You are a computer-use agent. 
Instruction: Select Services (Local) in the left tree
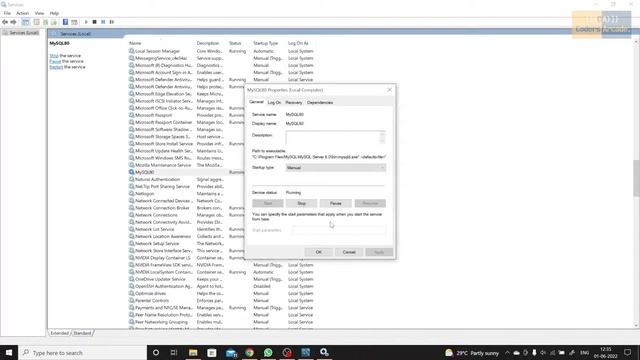(21, 33)
